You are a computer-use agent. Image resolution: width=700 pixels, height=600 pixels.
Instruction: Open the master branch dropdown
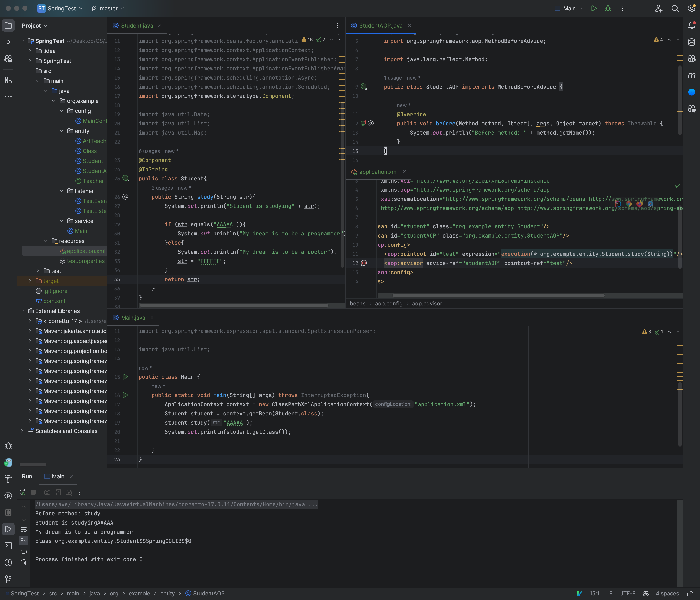coord(108,9)
